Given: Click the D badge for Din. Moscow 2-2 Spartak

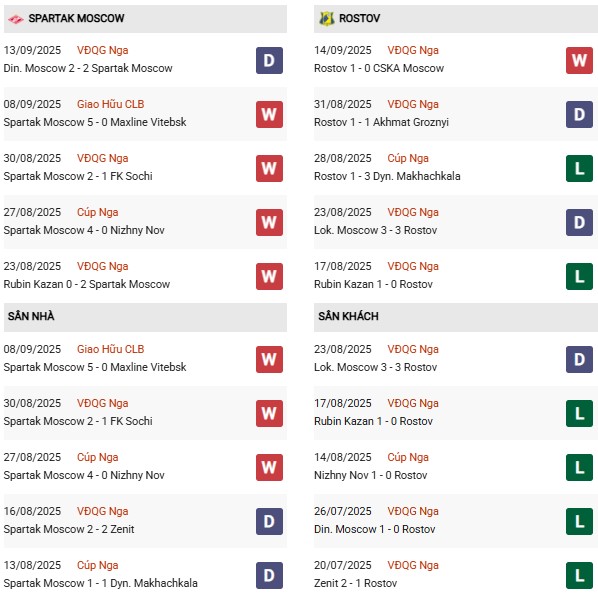Looking at the screenshot, I should point(269,60).
